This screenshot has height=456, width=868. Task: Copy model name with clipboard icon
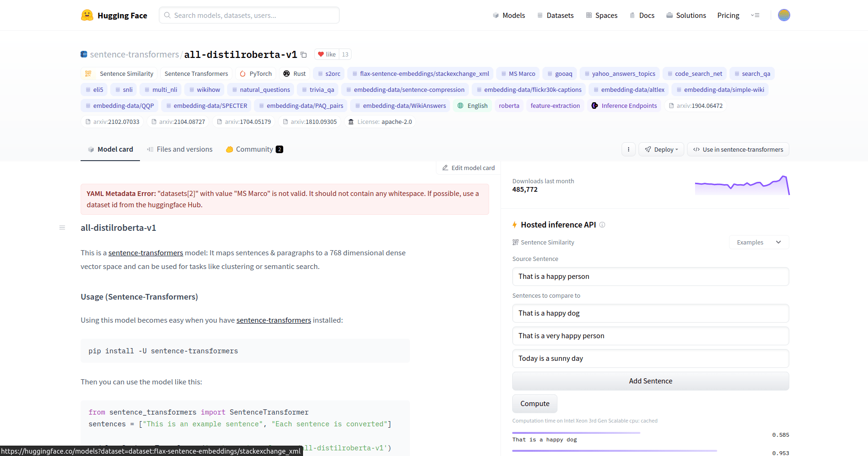[x=304, y=55]
